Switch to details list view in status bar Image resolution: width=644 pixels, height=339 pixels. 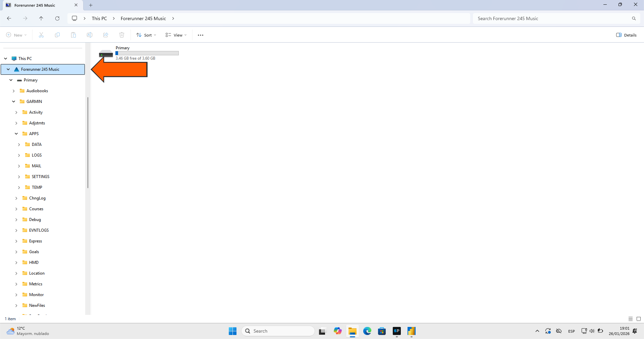pyautogui.click(x=631, y=319)
